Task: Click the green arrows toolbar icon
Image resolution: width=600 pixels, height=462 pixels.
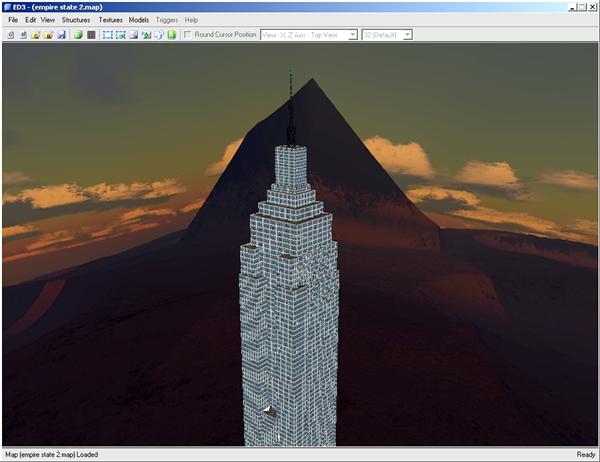Action: 146,35
